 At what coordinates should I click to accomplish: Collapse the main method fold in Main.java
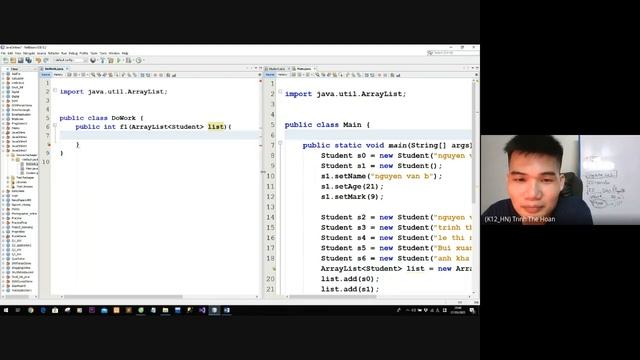(x=280, y=143)
